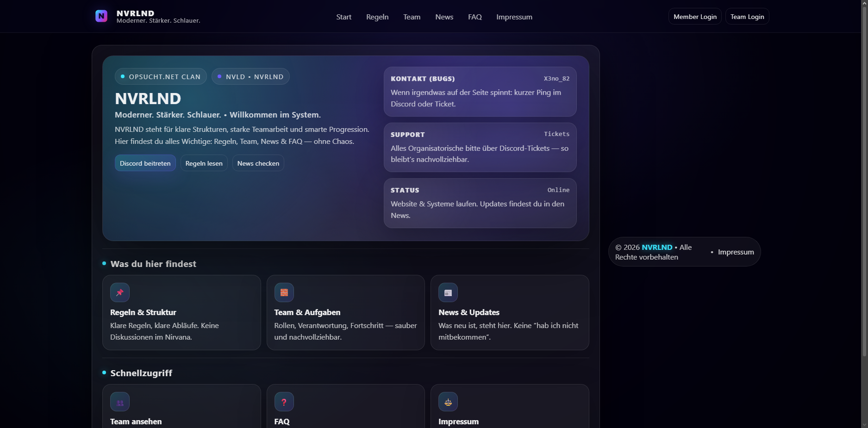Open the Start page in navigation
The width and height of the screenshot is (868, 428).
click(x=343, y=17)
